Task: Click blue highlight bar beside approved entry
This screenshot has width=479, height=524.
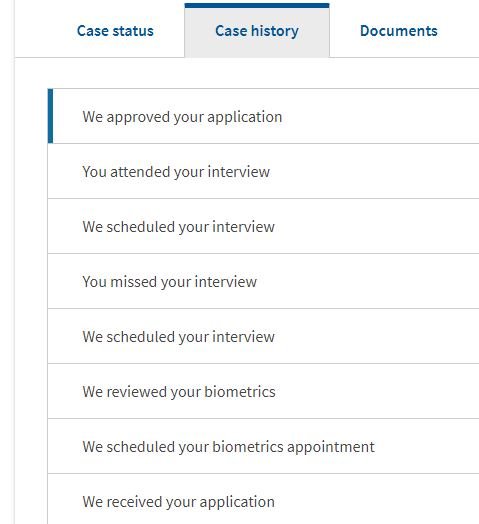Action: [50, 116]
